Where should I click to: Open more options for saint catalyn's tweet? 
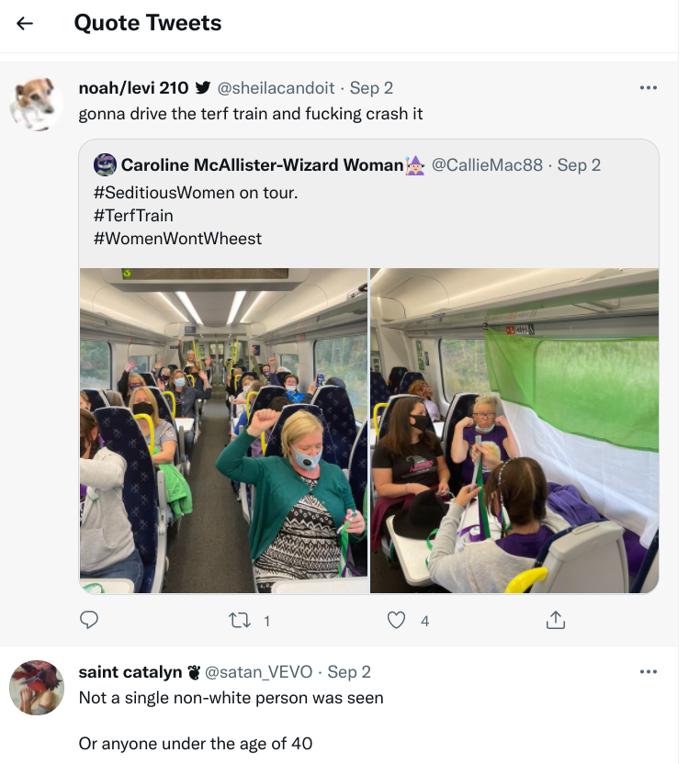click(648, 672)
